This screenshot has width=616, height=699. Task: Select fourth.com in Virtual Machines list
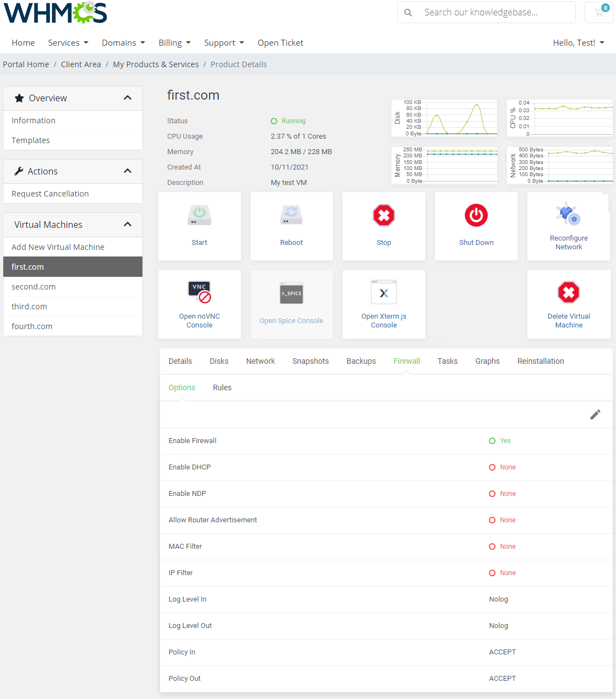(73, 326)
